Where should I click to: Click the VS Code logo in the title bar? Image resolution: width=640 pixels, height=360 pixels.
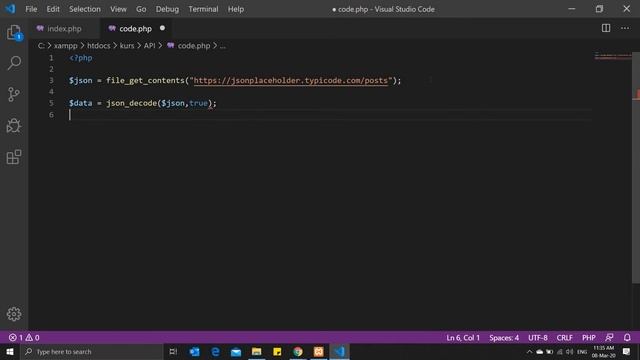point(10,9)
